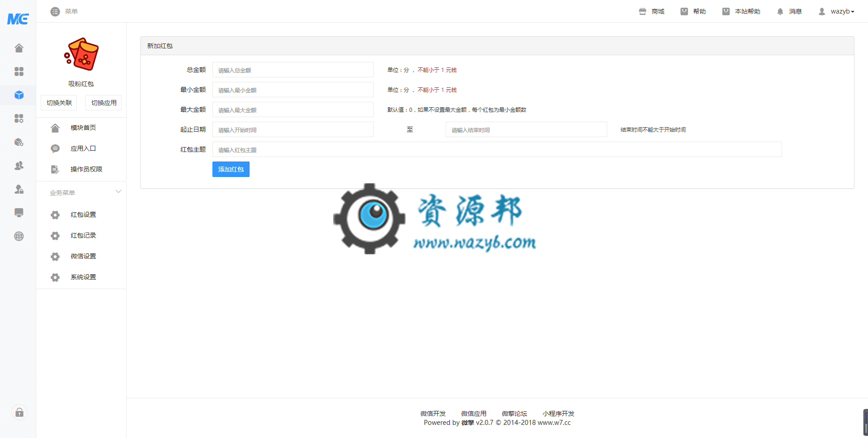Click the gear icon beside 系统设置
This screenshot has width=868, height=438.
click(x=55, y=277)
